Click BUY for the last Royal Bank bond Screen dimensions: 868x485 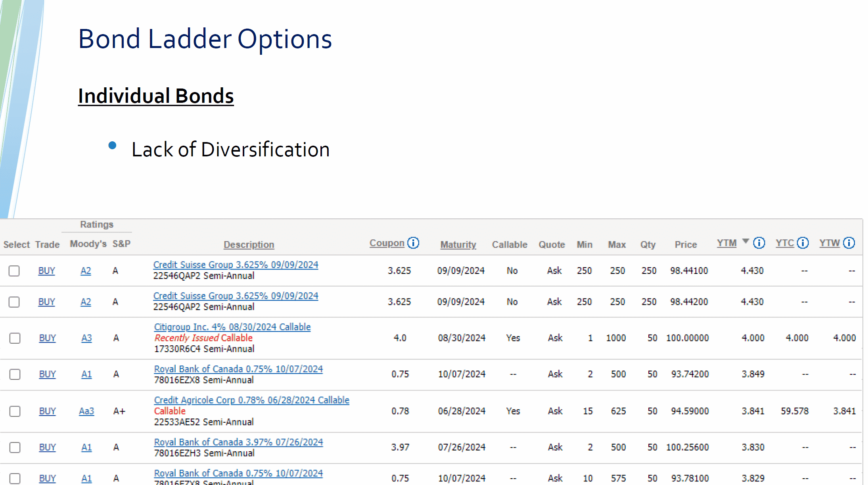47,478
